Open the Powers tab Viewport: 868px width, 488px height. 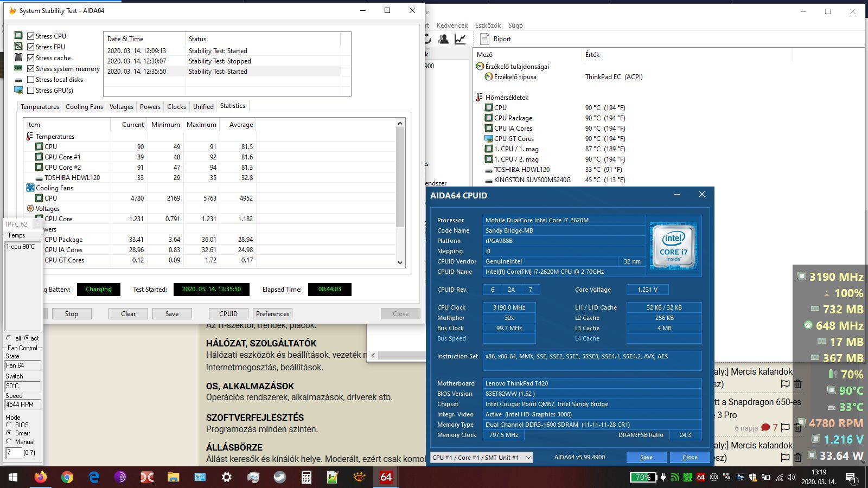click(150, 107)
